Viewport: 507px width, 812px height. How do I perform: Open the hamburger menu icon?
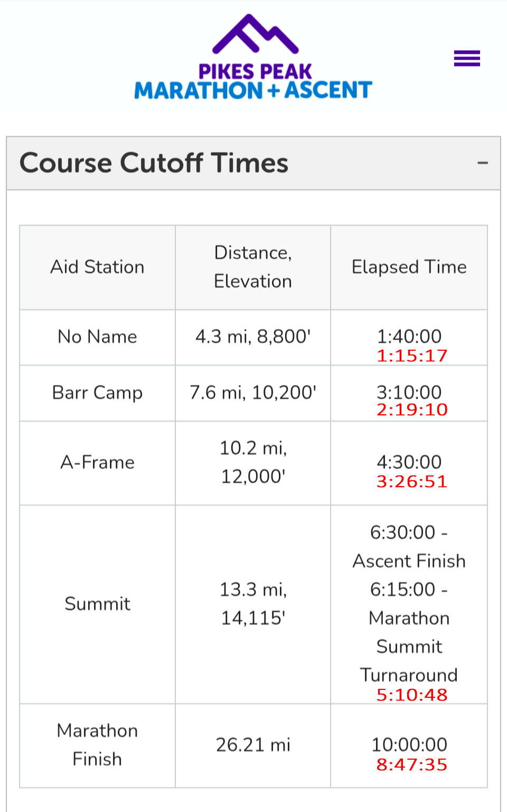click(467, 58)
